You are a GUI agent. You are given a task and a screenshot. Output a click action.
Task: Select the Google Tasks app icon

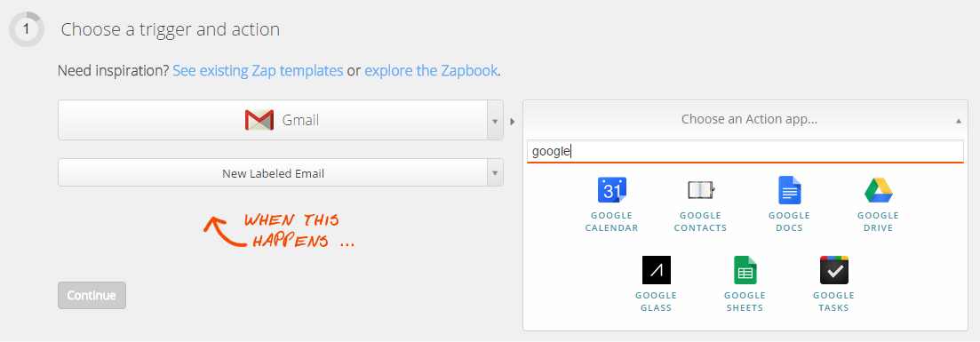click(833, 270)
